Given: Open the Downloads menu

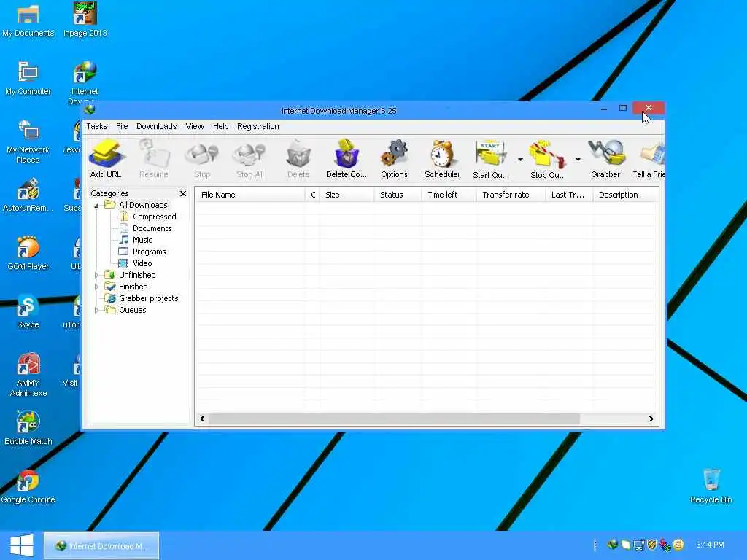Looking at the screenshot, I should (x=156, y=126).
